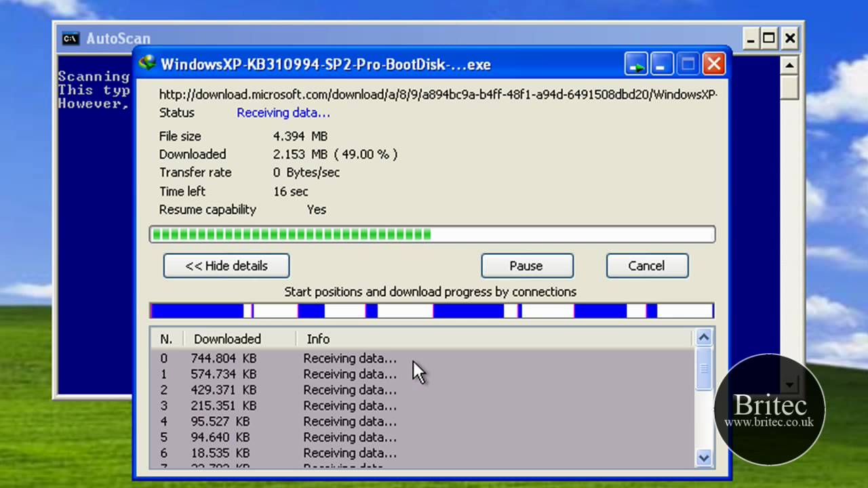Select connection row 1 with 574.734 KB
This screenshot has width=868, height=488.
tap(422, 374)
